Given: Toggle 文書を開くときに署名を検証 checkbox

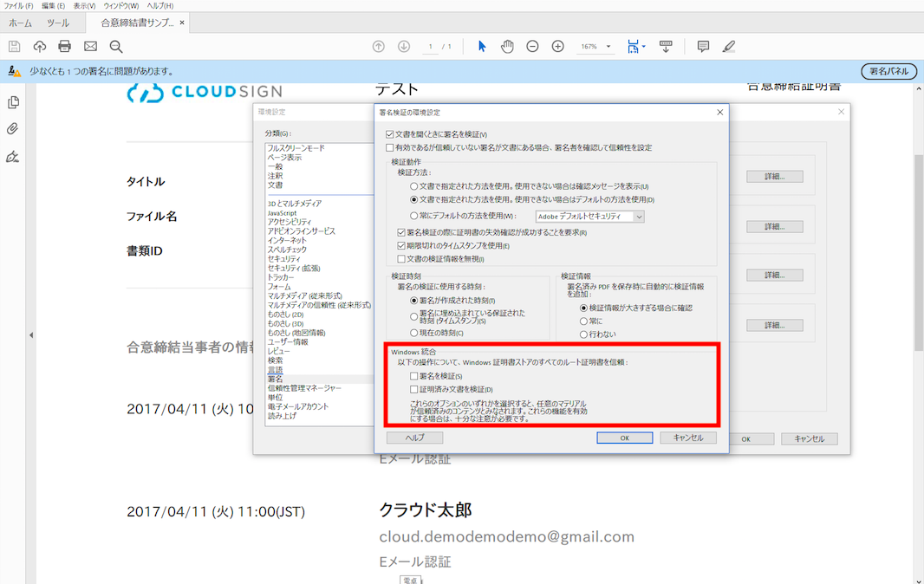Looking at the screenshot, I should [389, 134].
